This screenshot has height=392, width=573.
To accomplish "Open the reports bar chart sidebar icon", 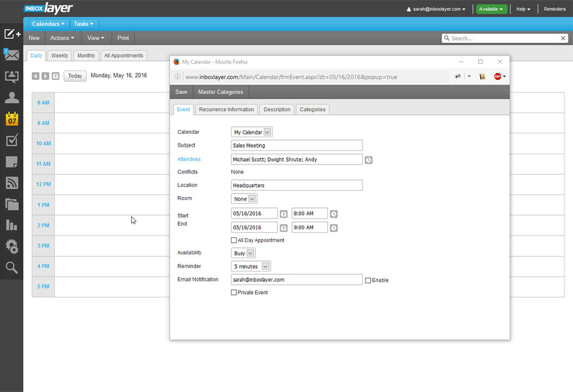I will 12,225.
